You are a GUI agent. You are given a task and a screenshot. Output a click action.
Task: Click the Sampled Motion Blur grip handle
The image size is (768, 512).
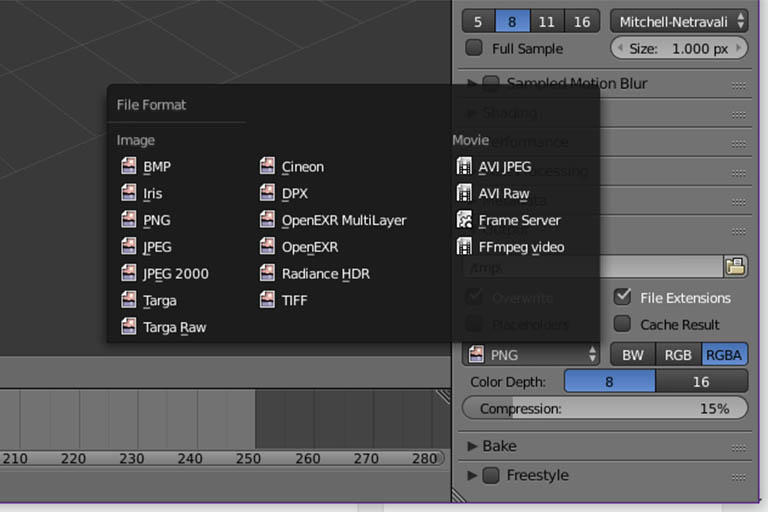tap(739, 86)
